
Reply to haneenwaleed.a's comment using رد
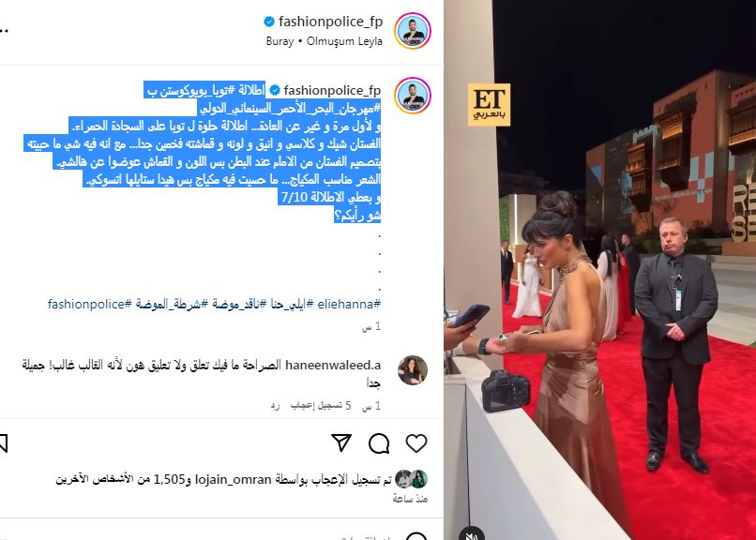point(275,406)
